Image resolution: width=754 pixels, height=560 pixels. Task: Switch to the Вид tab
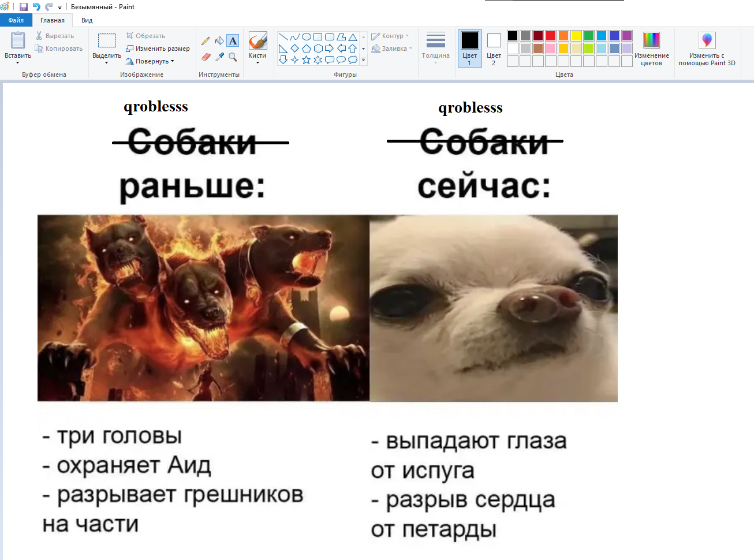click(87, 20)
